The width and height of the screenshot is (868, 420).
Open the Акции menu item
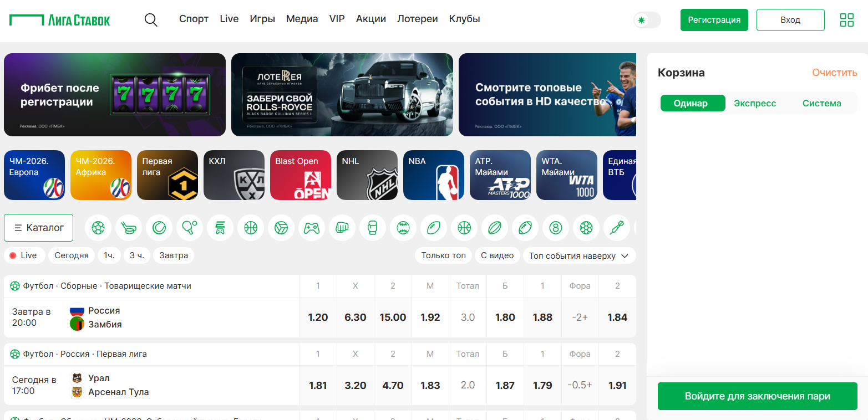(x=370, y=19)
